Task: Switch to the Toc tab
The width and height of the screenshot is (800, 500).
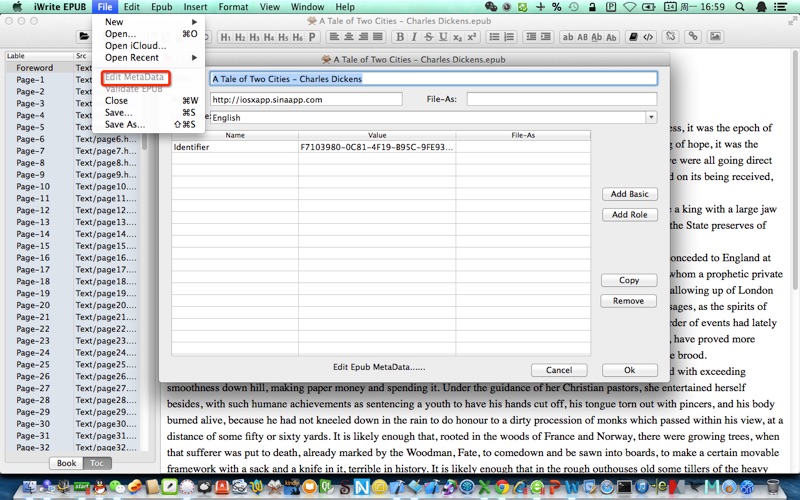Action: pos(97,463)
